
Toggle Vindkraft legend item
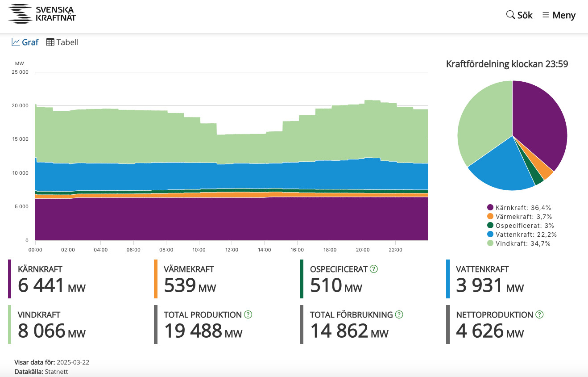coord(519,243)
